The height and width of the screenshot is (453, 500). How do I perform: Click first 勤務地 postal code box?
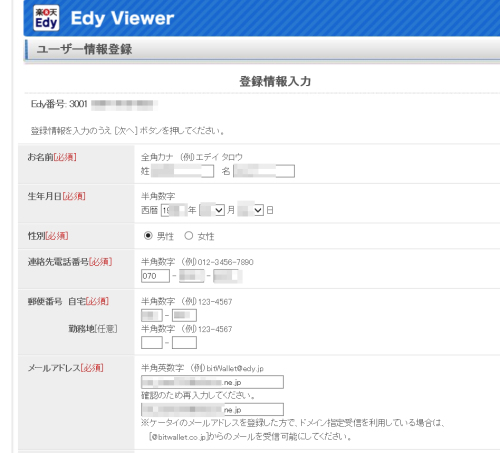[152, 343]
